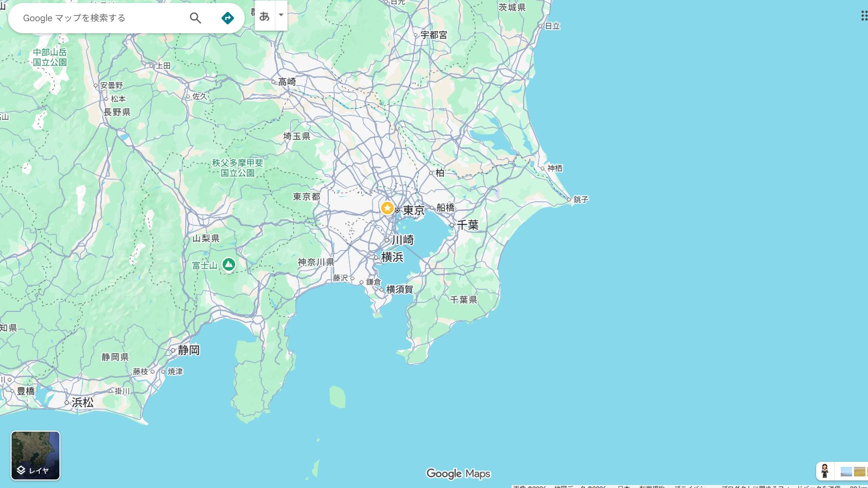
Task: Open the レイヤ layers thumbnail
Action: point(35,455)
